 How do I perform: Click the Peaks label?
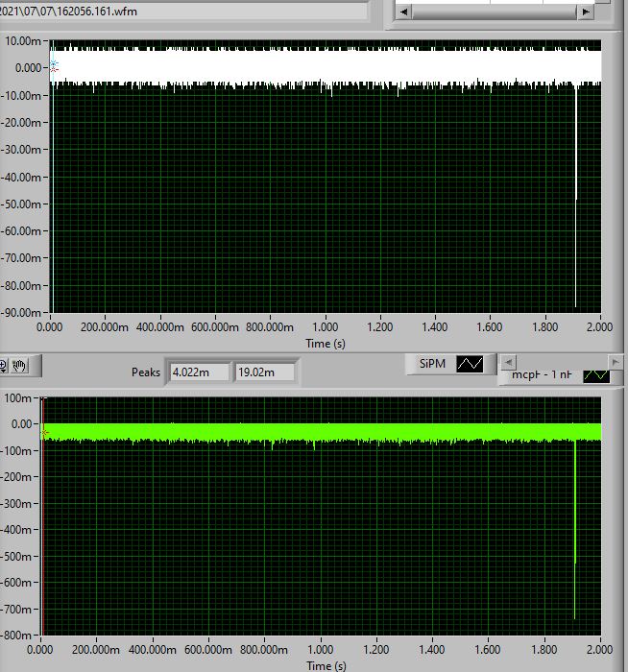click(x=146, y=372)
